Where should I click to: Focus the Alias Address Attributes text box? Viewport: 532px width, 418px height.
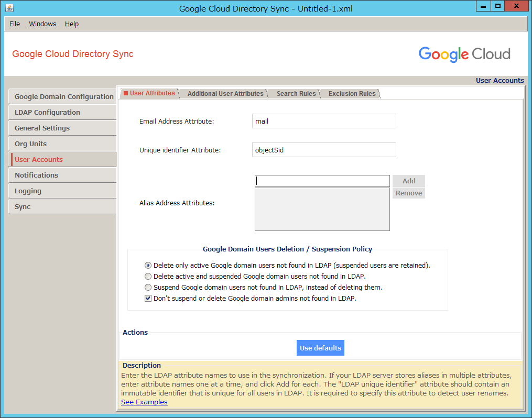[322, 181]
